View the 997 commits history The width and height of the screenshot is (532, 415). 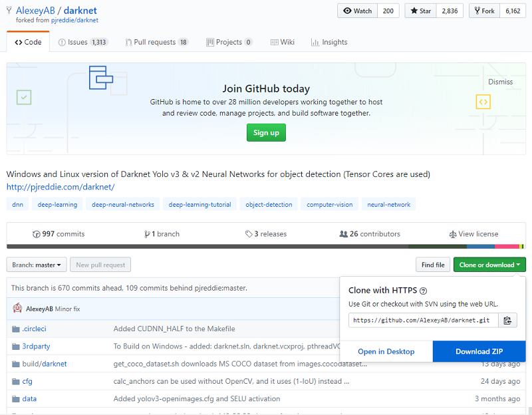tap(59, 234)
